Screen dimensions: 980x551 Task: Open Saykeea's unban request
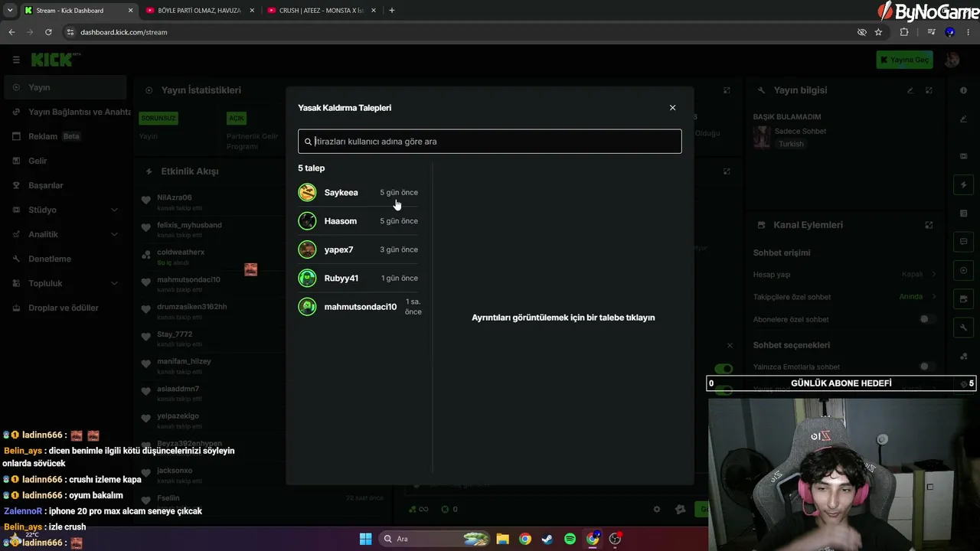click(x=360, y=193)
